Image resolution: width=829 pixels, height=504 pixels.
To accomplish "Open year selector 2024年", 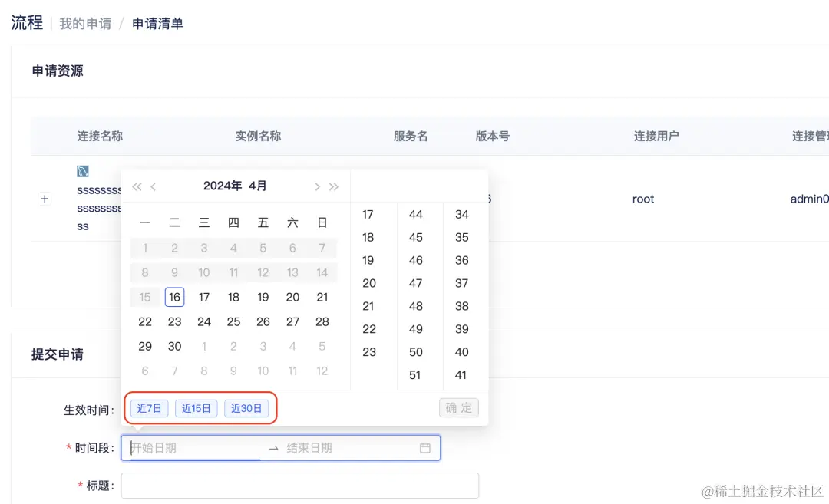I will (223, 186).
